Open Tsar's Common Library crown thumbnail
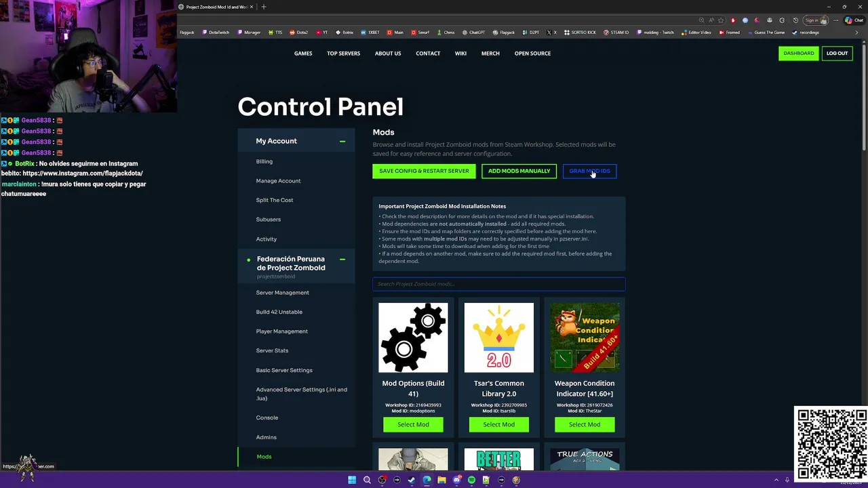The height and width of the screenshot is (488, 868). tap(498, 338)
